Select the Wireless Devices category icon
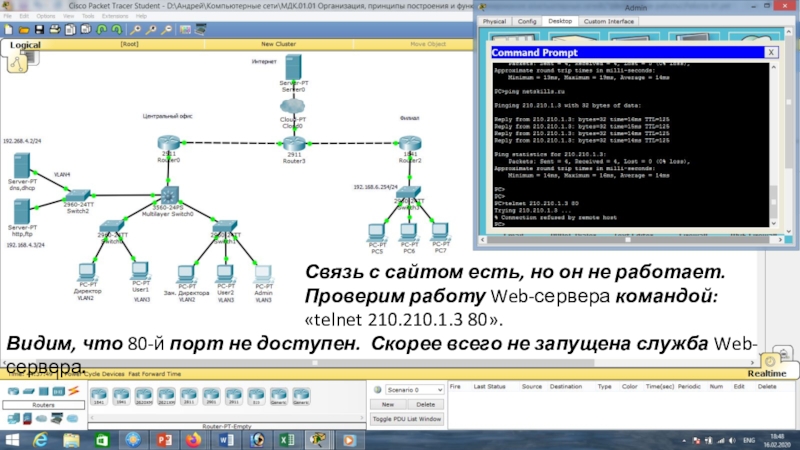This screenshot has height=450, width=800. pyautogui.click(x=58, y=391)
